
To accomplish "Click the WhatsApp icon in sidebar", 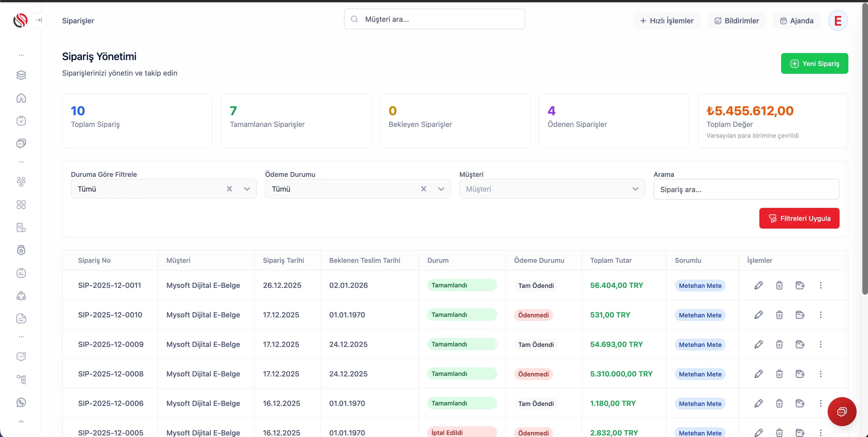I will pyautogui.click(x=21, y=402).
